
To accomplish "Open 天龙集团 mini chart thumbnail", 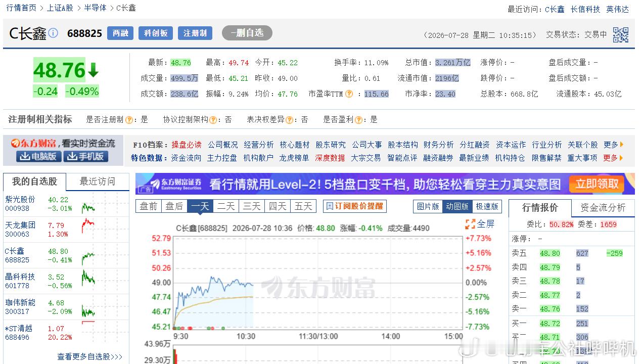I will pos(88,224).
